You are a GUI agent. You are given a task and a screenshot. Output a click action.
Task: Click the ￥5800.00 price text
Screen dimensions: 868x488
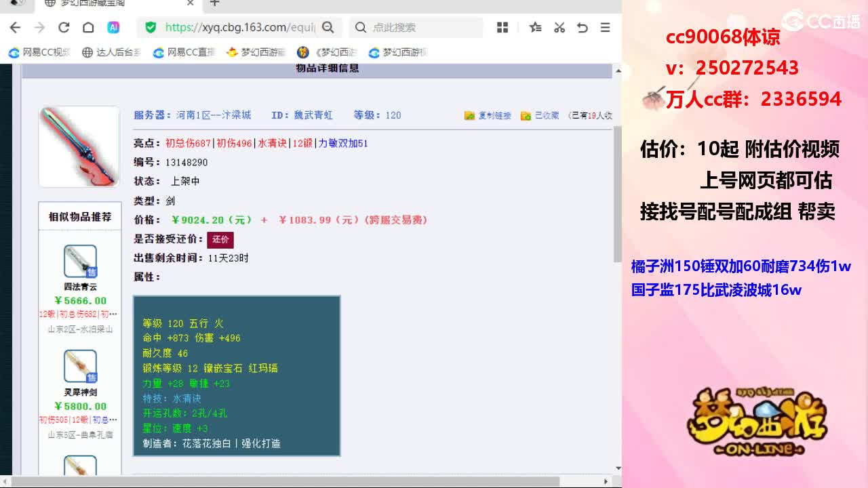click(81, 407)
